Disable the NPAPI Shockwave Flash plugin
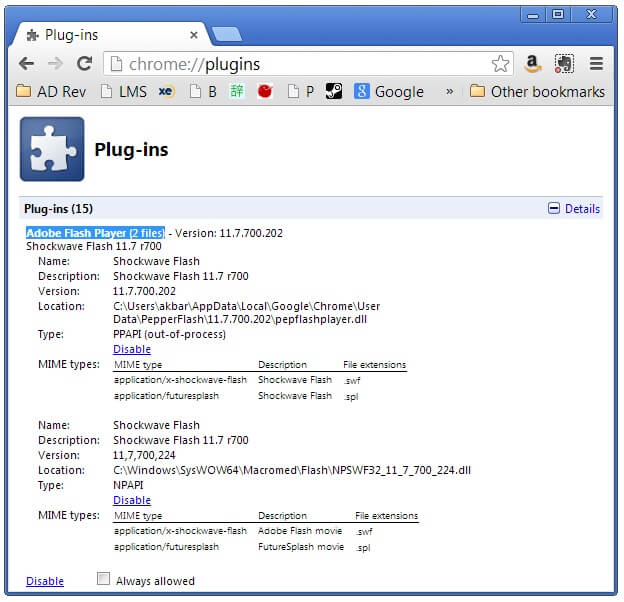 pyautogui.click(x=132, y=500)
